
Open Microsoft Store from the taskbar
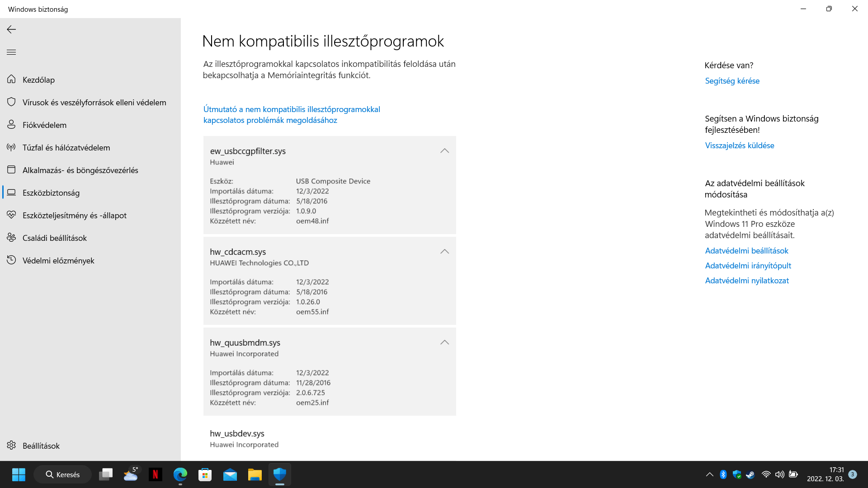click(x=205, y=474)
